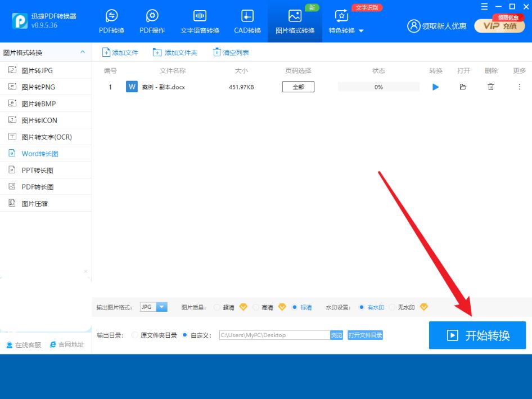Image resolution: width=532 pixels, height=399 pixels.
Task: Open the three-dot more options for file row
Action: pyautogui.click(x=519, y=87)
